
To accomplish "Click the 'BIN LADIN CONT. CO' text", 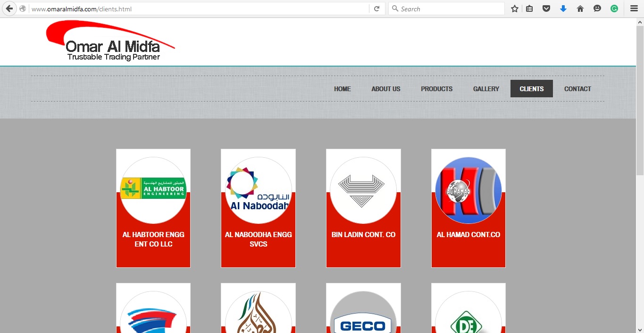I will pos(363,235).
